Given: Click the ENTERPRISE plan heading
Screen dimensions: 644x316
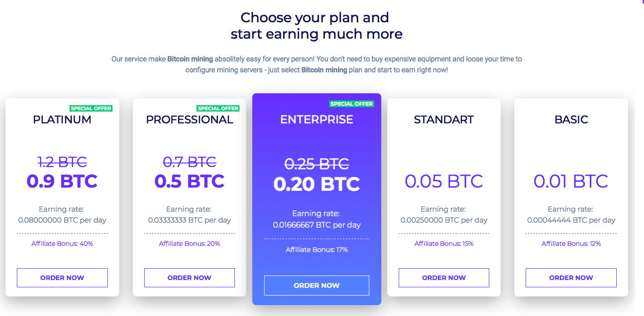Looking at the screenshot, I should click(x=317, y=120).
